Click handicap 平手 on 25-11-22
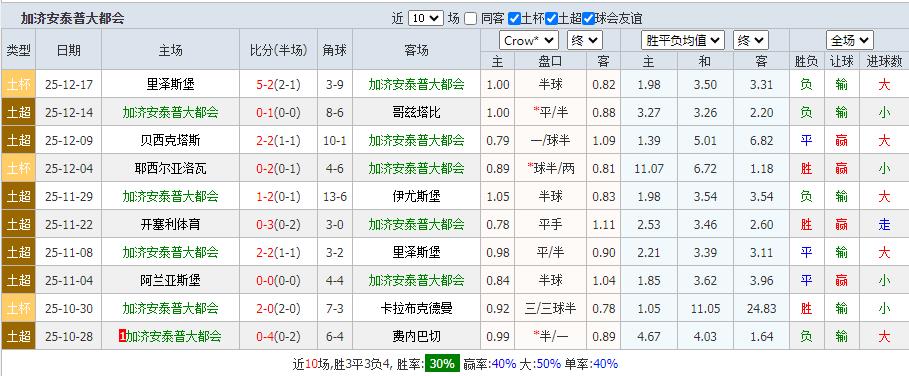Viewport: 909px width, 376px height. click(550, 224)
